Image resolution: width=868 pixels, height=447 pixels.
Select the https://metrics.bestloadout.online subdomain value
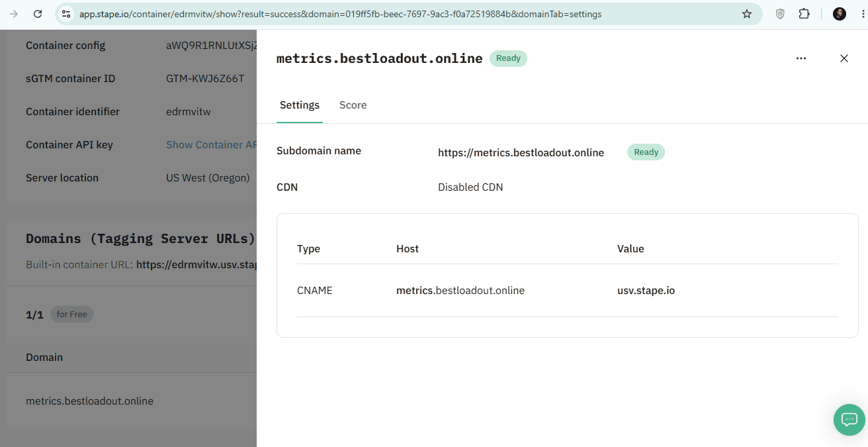click(521, 153)
